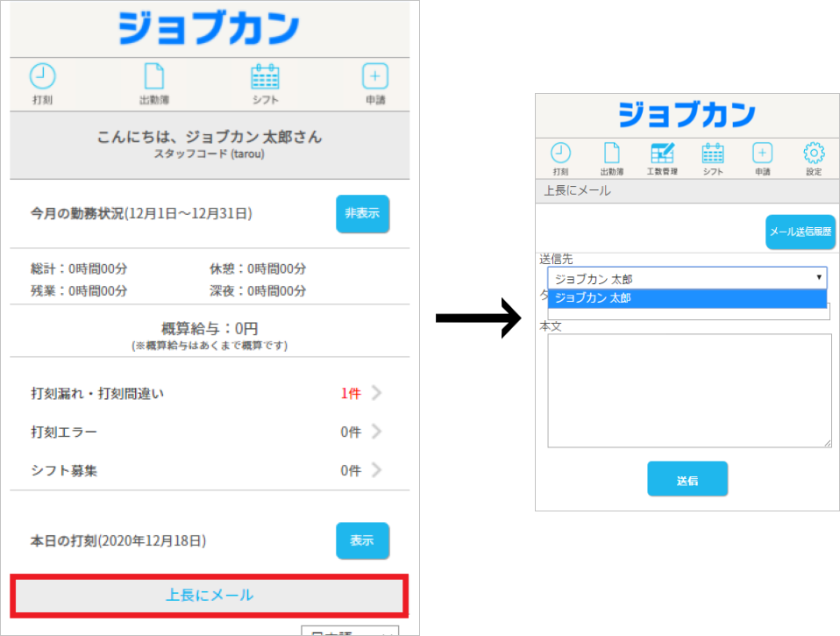The width and height of the screenshot is (840, 636).
Task: Tap the 出勤簿 document icon in right screen
Action: pyautogui.click(x=612, y=154)
